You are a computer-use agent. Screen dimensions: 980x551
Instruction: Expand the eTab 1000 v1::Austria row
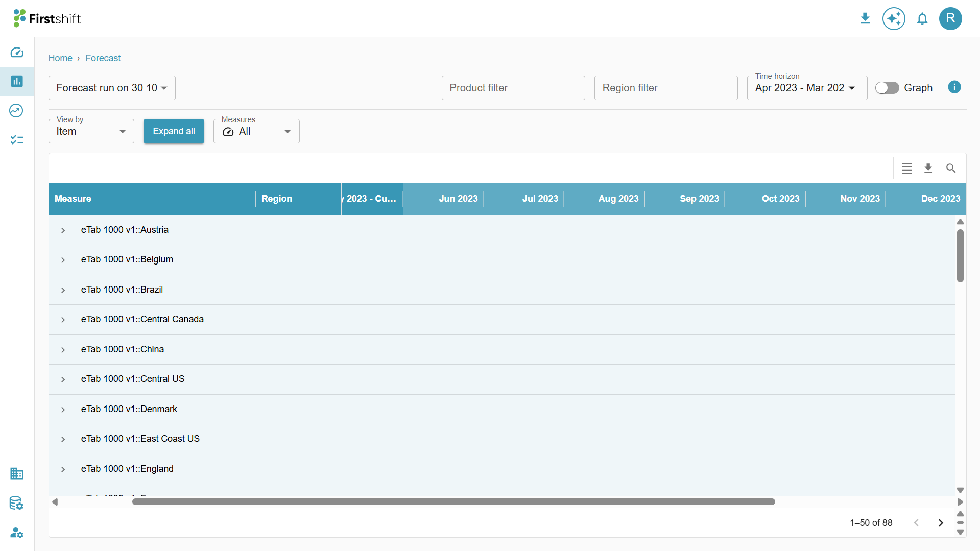pyautogui.click(x=63, y=230)
